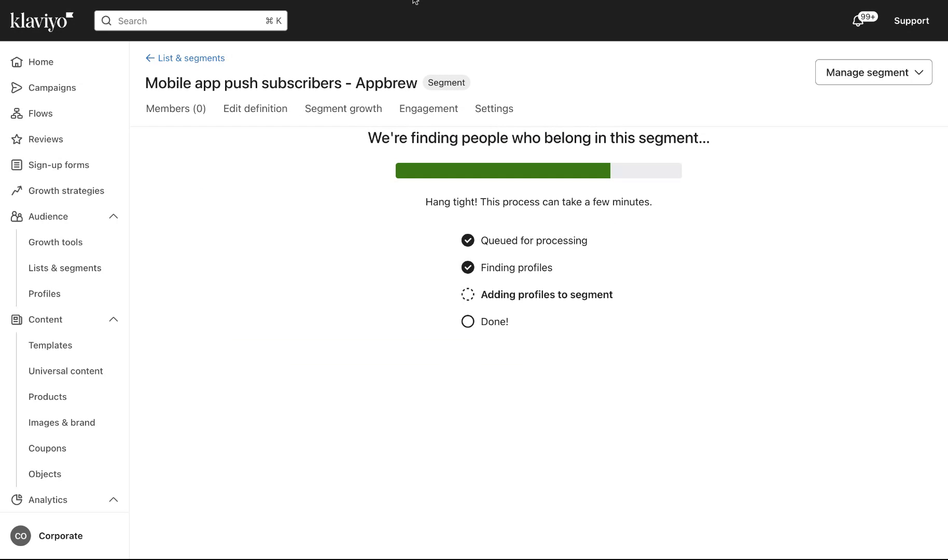The width and height of the screenshot is (948, 560).
Task: Click the Home house icon
Action: pyautogui.click(x=17, y=62)
